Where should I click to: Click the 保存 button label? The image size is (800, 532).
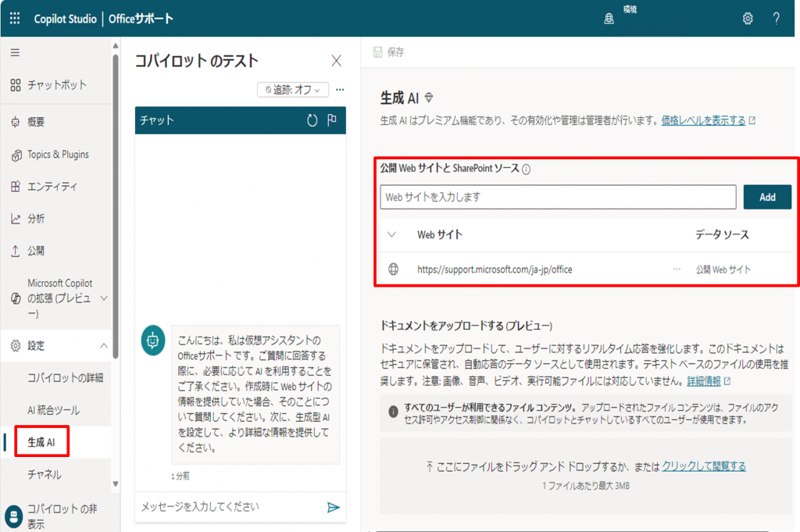coord(395,52)
